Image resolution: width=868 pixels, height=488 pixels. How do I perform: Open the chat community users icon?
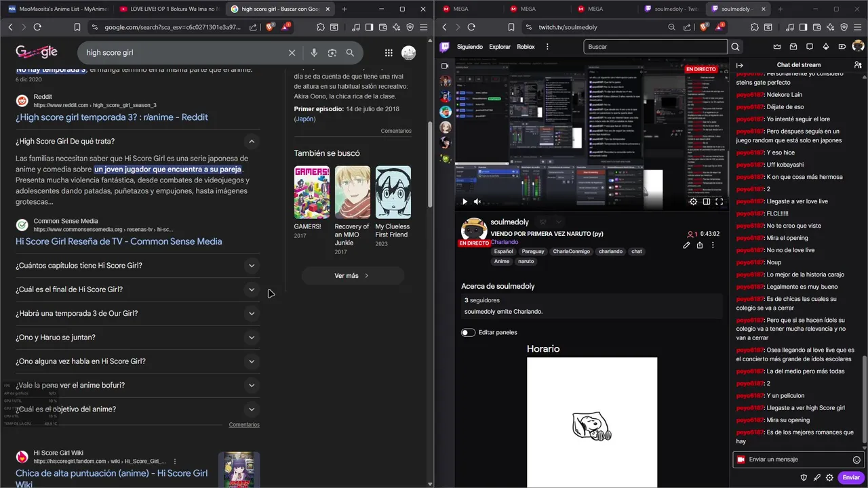click(858, 65)
